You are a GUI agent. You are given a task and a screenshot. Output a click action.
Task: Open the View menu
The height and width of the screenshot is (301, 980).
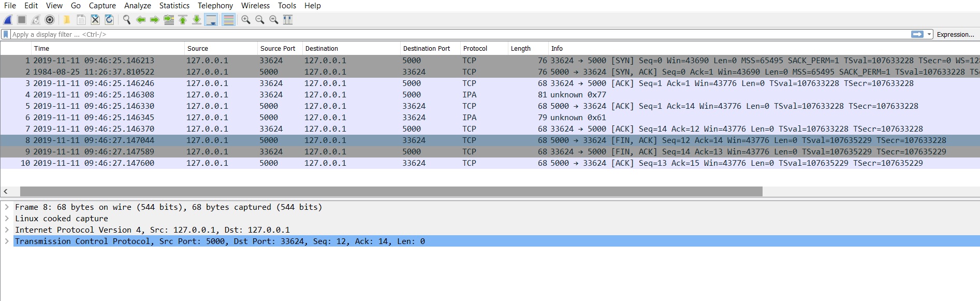(x=54, y=6)
